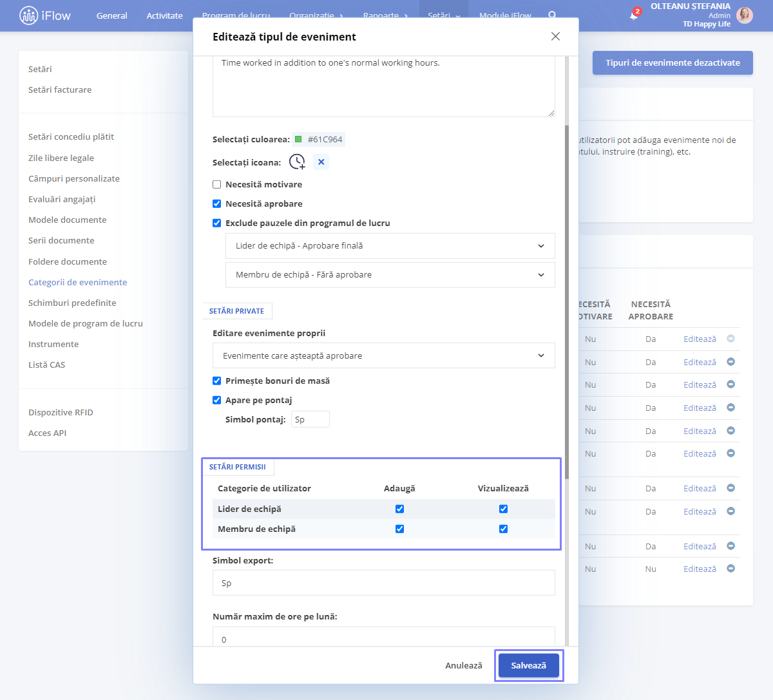
Task: Click the Salvează button
Action: point(529,666)
